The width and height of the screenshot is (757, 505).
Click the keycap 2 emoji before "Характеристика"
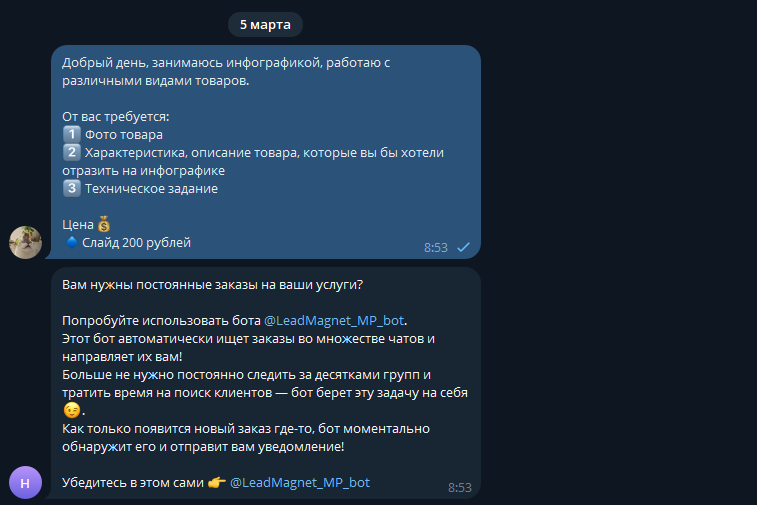pyautogui.click(x=71, y=153)
